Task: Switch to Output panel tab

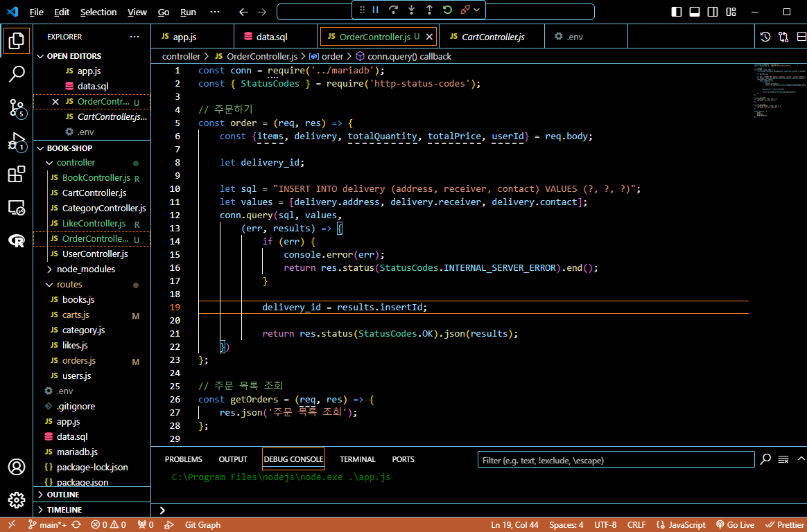Action: (233, 459)
